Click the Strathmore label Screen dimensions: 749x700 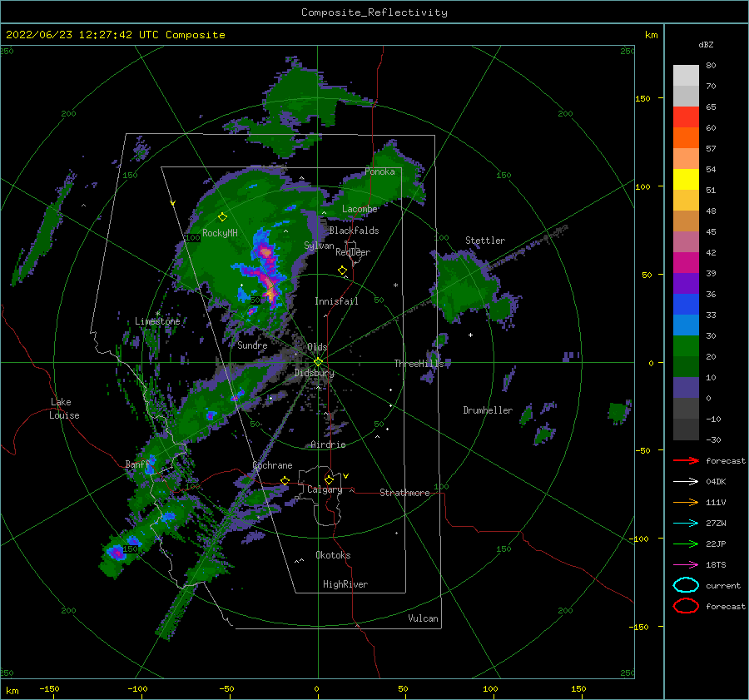point(404,493)
